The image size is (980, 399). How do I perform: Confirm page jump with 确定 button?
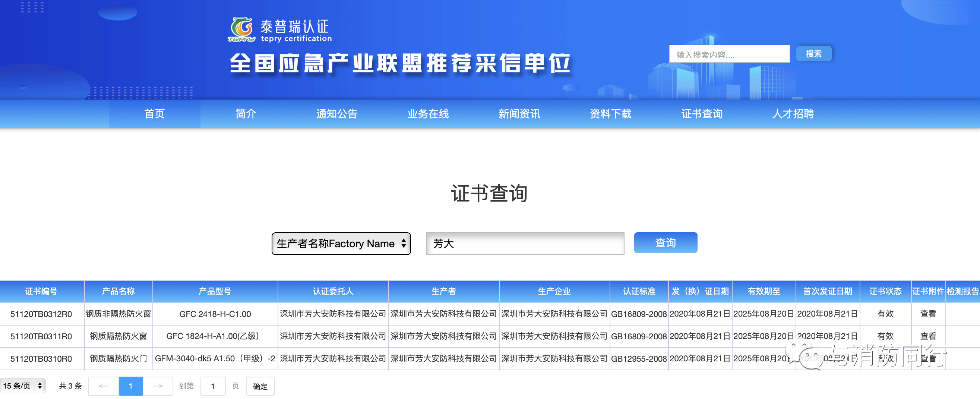[260, 386]
